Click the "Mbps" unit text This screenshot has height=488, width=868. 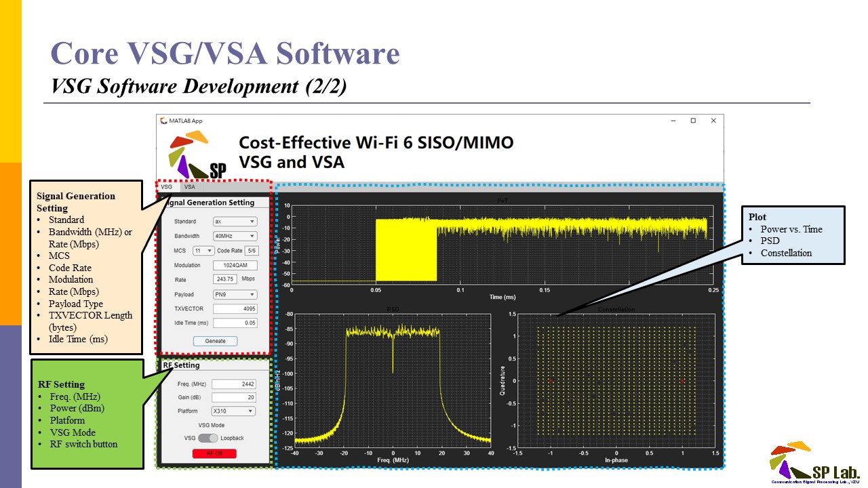coord(248,279)
